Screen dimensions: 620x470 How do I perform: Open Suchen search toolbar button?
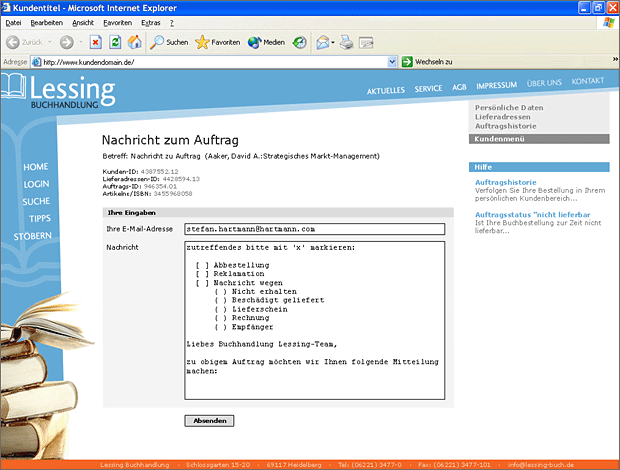tap(169, 42)
